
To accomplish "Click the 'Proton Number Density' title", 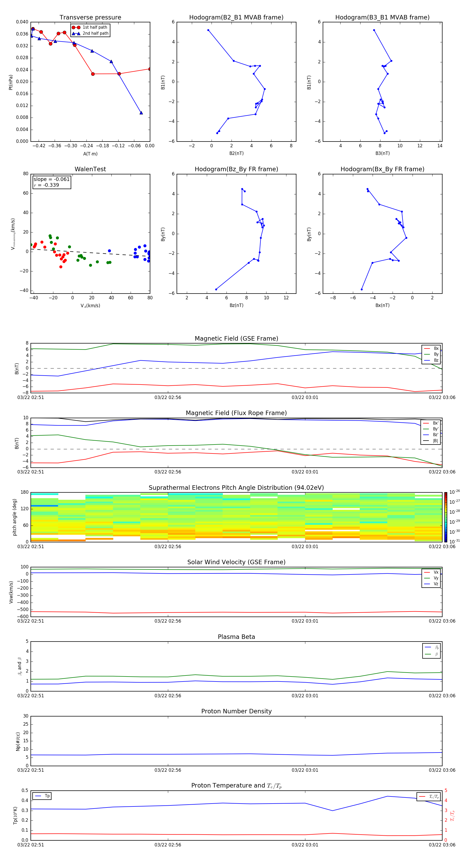I will point(236,711).
